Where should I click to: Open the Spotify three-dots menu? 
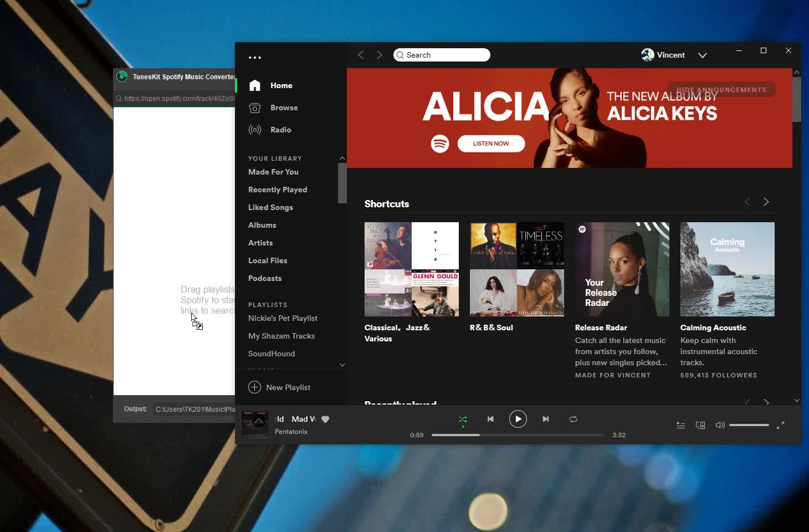254,58
